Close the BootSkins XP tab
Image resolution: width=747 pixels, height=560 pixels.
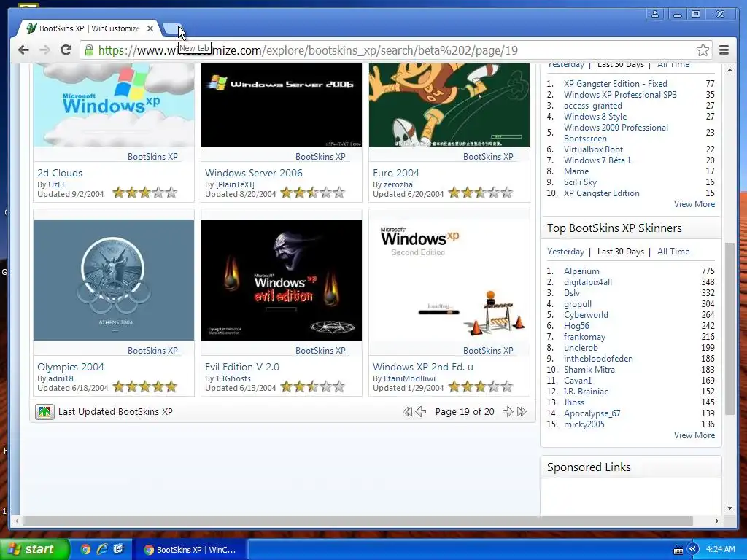(150, 28)
